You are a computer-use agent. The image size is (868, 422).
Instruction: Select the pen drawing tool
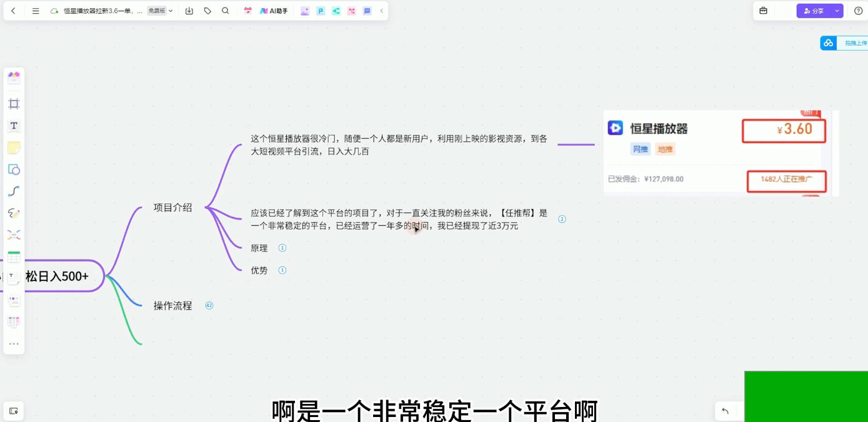click(x=14, y=213)
